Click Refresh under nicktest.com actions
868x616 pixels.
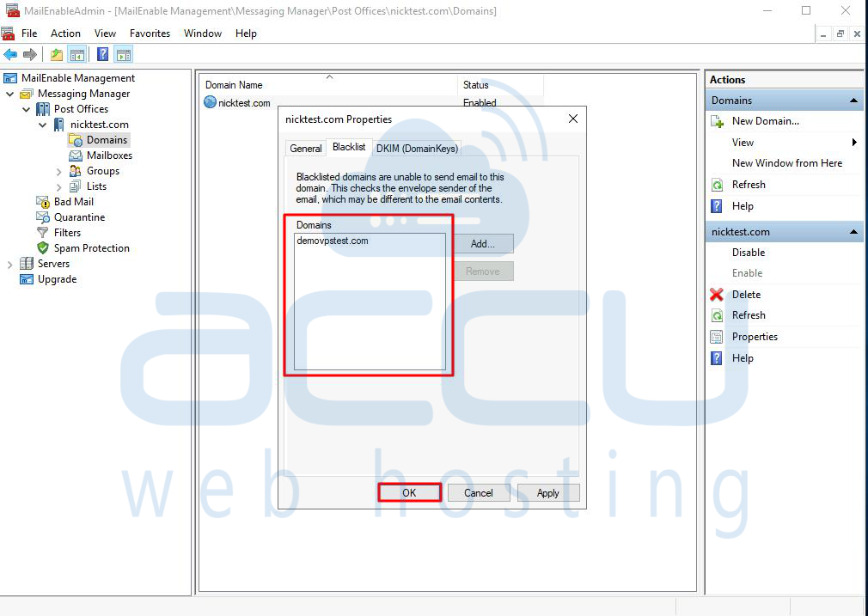(x=749, y=315)
